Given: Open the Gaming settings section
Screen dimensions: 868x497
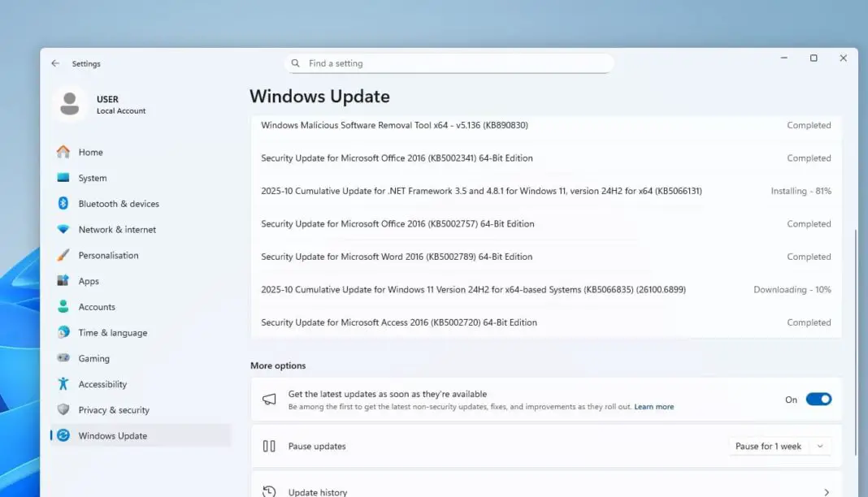Looking at the screenshot, I should pos(94,358).
